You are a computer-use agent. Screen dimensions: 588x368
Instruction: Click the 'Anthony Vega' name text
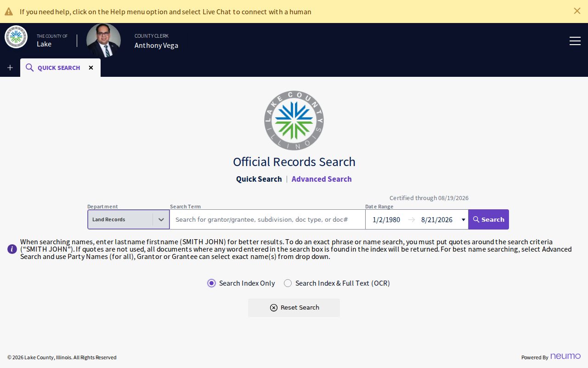[156, 45]
